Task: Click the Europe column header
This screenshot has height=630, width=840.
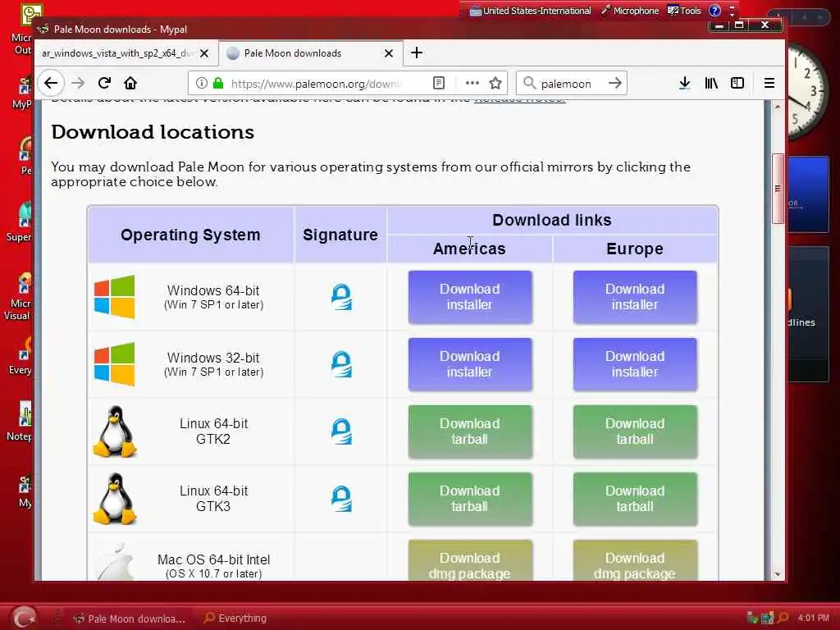Action: point(635,249)
